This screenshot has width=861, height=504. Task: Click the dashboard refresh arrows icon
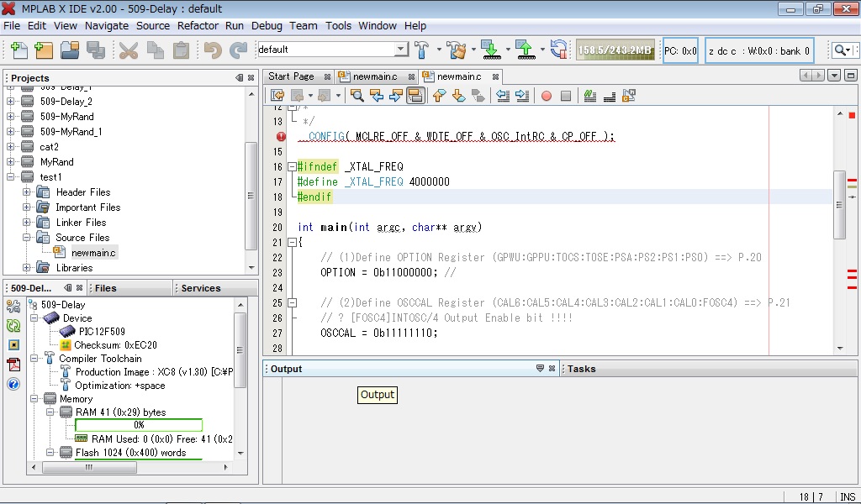tap(13, 326)
